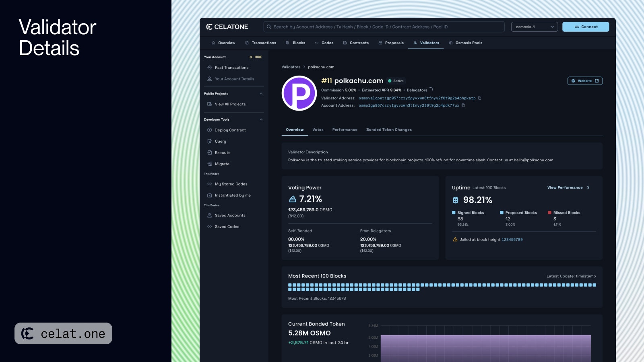Switch to the Bonded Token Changes tab
Viewport: 644px width, 362px height.
(x=389, y=130)
